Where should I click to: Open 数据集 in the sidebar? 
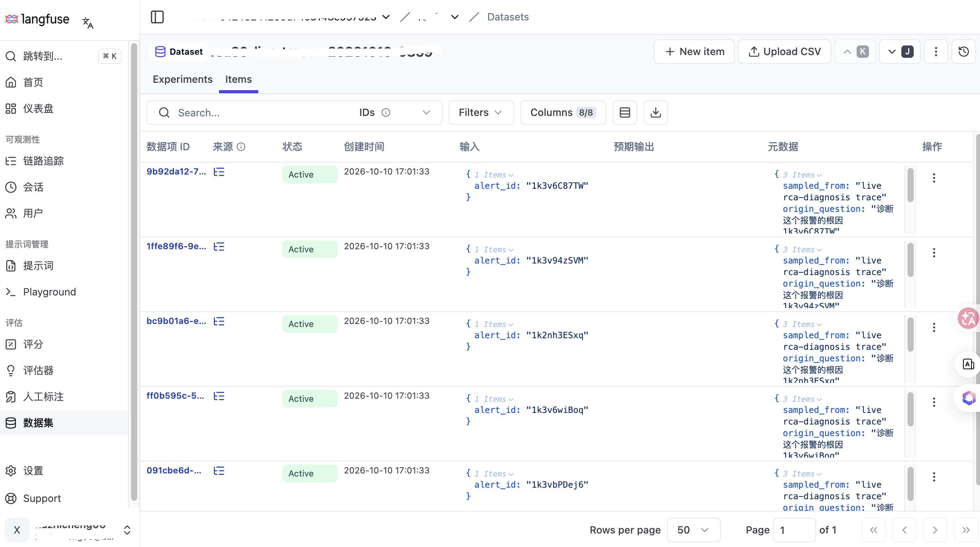click(64, 423)
